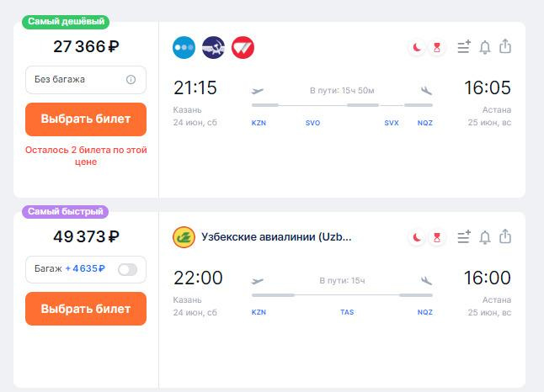Viewport: 544px width, 392px height.
Task: Add the cheapest ticket to the comparison list
Action: click(x=463, y=47)
